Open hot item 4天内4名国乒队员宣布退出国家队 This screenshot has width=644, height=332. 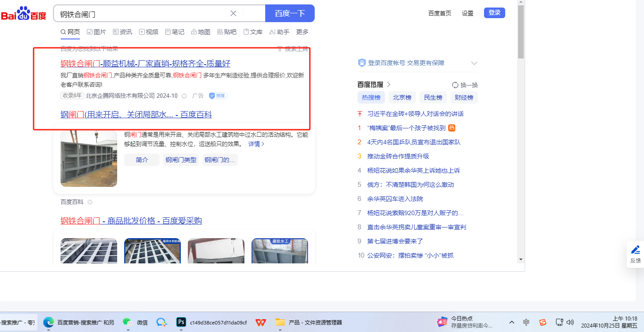414,142
